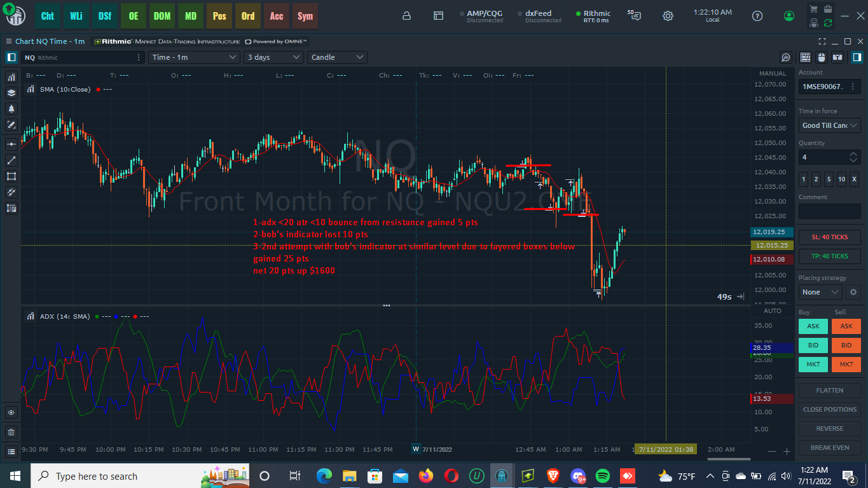
Task: Click the volume analysis magnifier icon
Action: pyautogui.click(x=787, y=57)
